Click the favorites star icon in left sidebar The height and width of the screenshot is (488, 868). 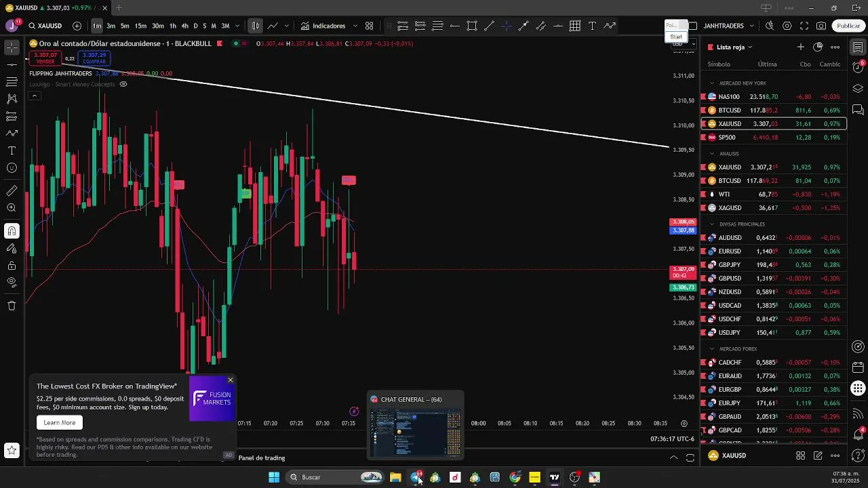coord(12,450)
